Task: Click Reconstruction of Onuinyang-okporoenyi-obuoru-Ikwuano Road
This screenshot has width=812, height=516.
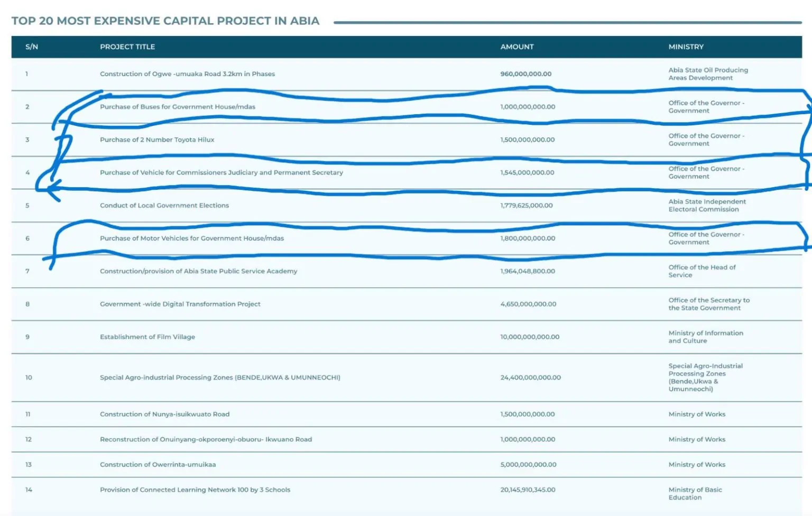Action: (206, 439)
